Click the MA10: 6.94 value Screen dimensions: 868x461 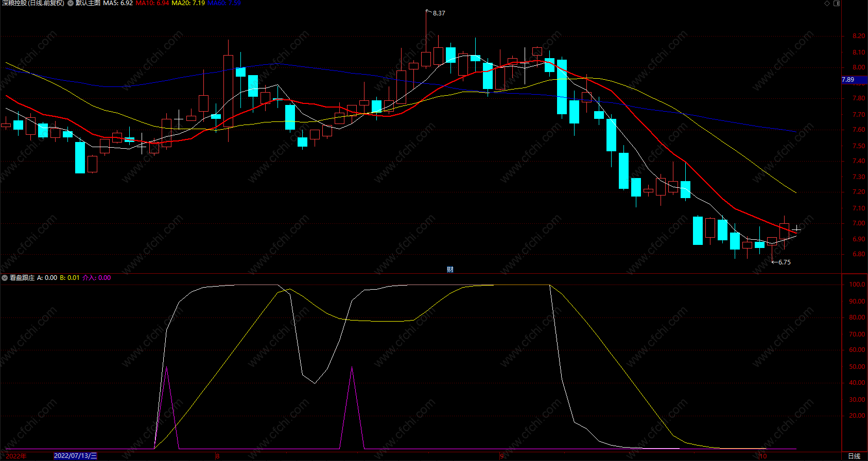click(x=152, y=3)
